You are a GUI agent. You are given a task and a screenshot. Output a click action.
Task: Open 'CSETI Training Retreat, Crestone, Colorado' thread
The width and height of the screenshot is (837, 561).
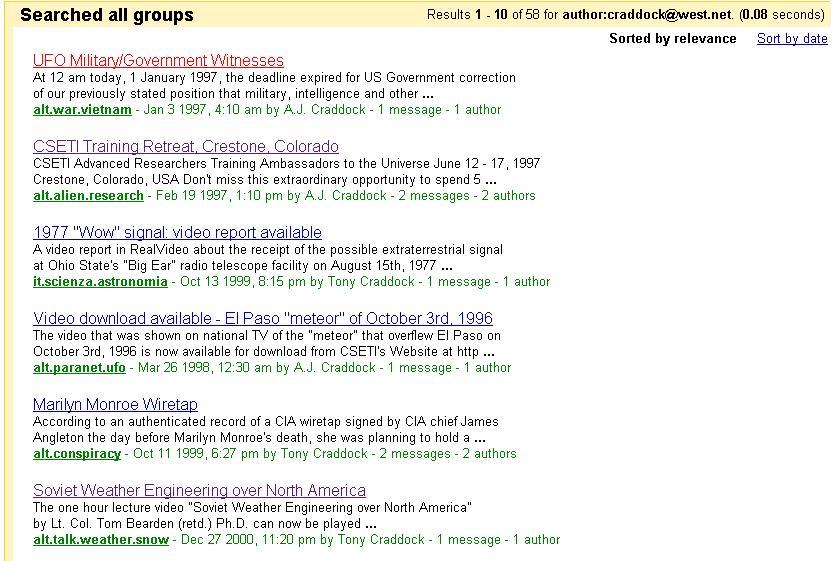point(186,146)
